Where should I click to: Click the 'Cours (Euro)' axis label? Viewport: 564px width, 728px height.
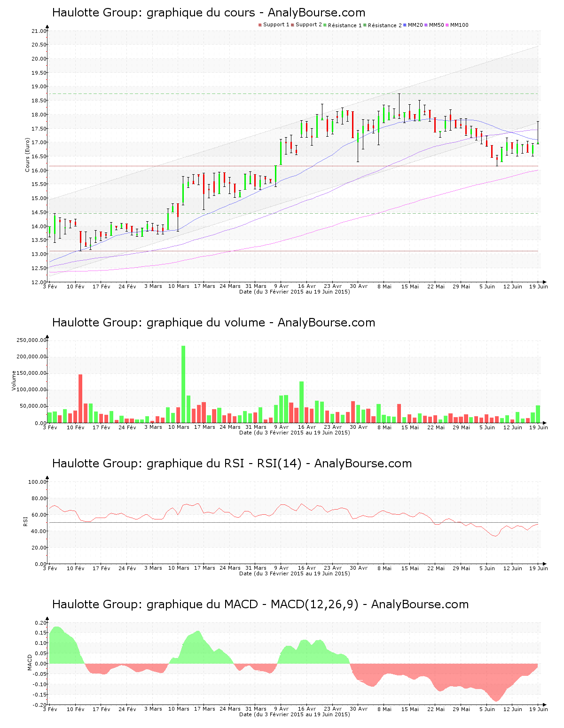[x=27, y=155]
